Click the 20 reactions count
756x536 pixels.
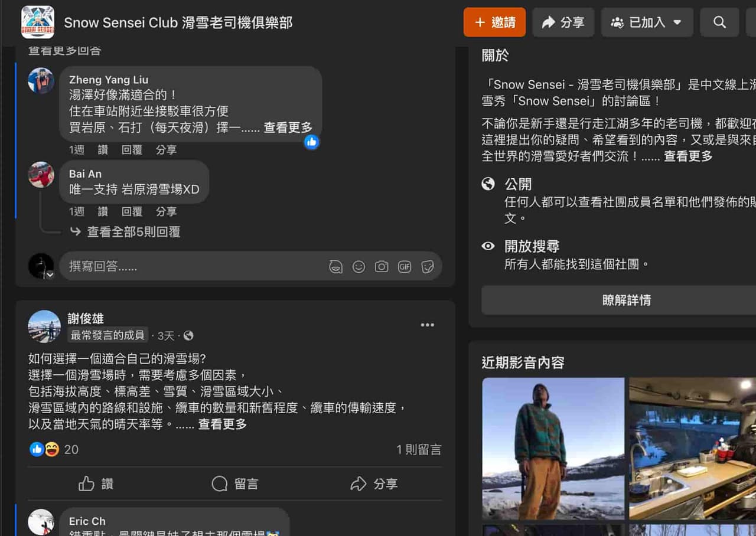tap(71, 450)
